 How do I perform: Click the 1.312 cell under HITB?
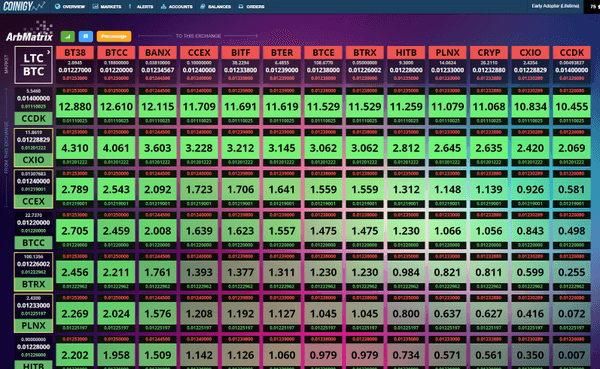(x=406, y=189)
